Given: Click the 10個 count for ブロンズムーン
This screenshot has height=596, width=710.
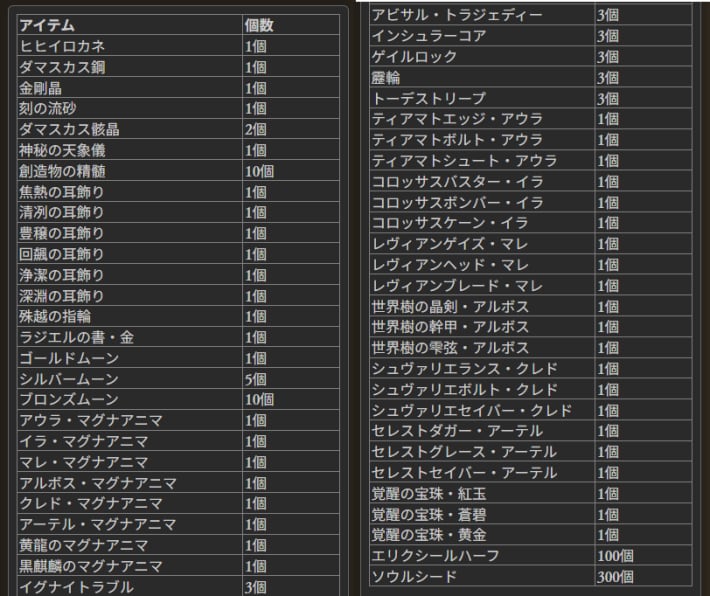Looking at the screenshot, I should [259, 399].
